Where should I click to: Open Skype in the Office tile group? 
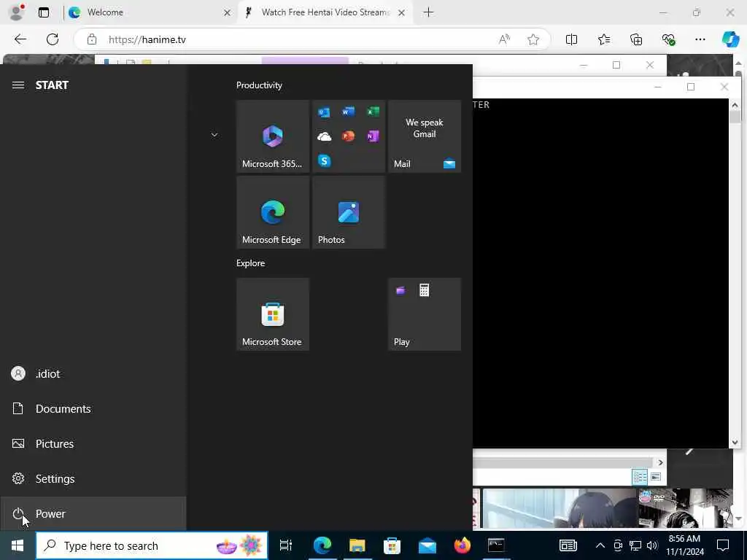click(x=324, y=161)
